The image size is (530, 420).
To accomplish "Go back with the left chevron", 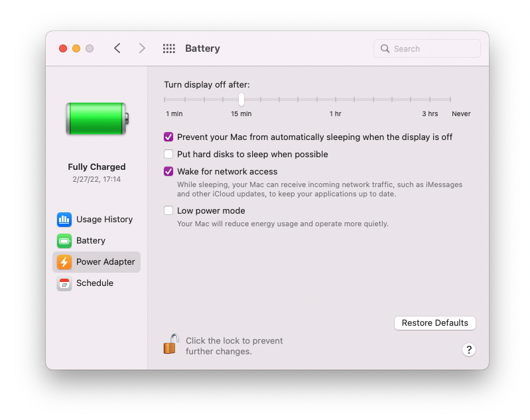I will pos(117,48).
